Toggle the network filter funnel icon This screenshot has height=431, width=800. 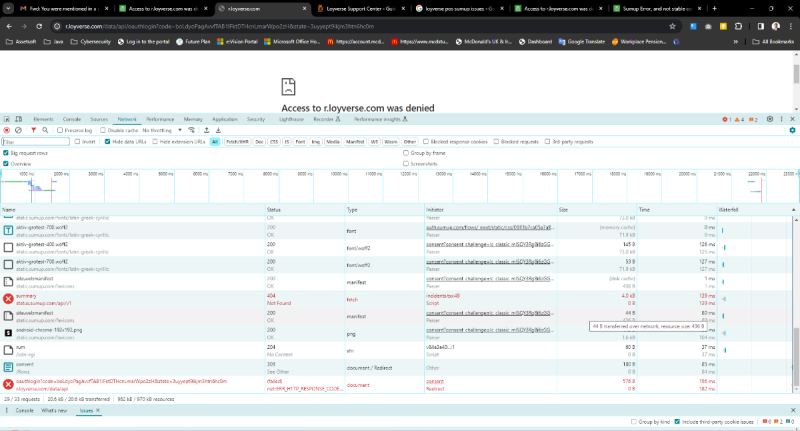33,130
